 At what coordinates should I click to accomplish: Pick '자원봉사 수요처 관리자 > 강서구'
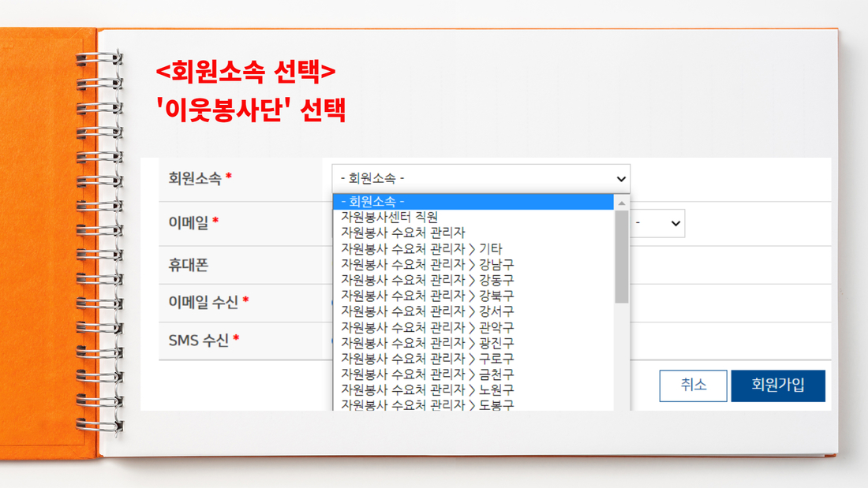click(x=473, y=311)
